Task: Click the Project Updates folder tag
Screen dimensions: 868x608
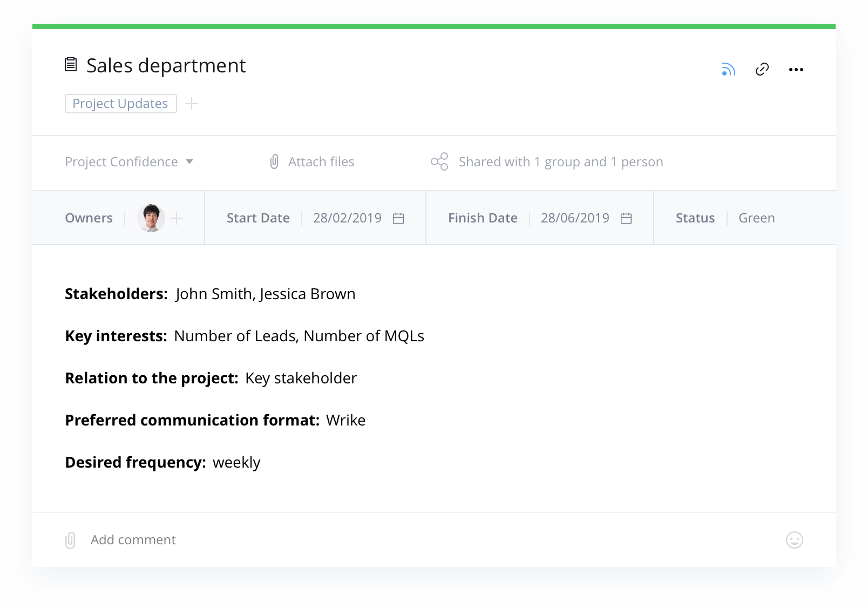Action: click(x=120, y=104)
